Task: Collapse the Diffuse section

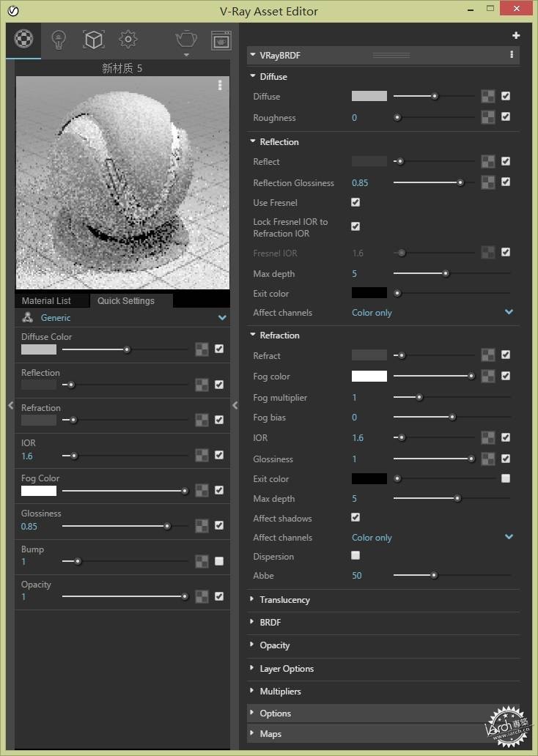Action: click(252, 76)
